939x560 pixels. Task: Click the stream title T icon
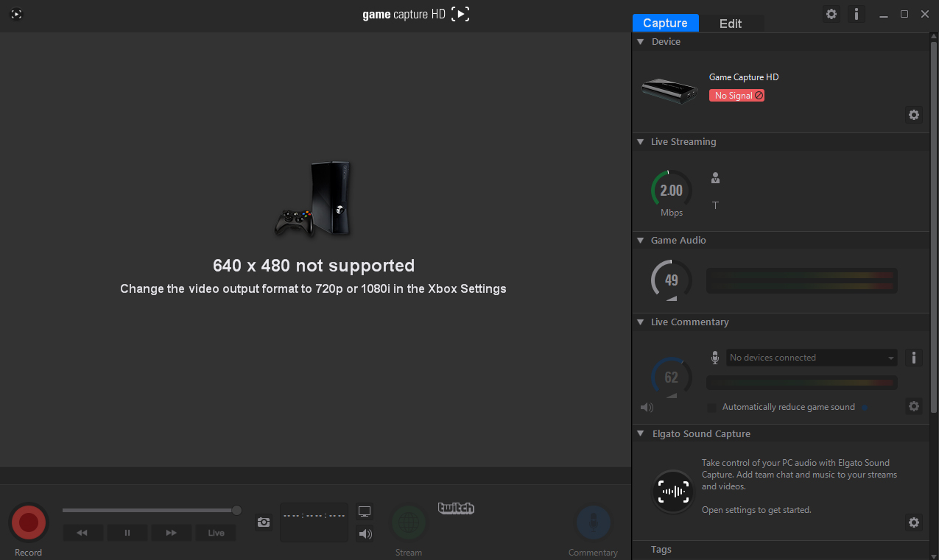click(x=715, y=205)
